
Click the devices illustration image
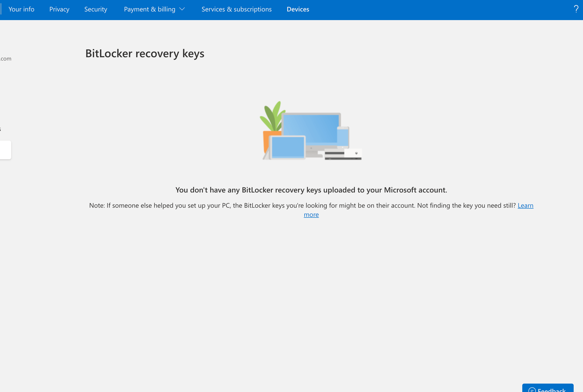click(x=311, y=131)
